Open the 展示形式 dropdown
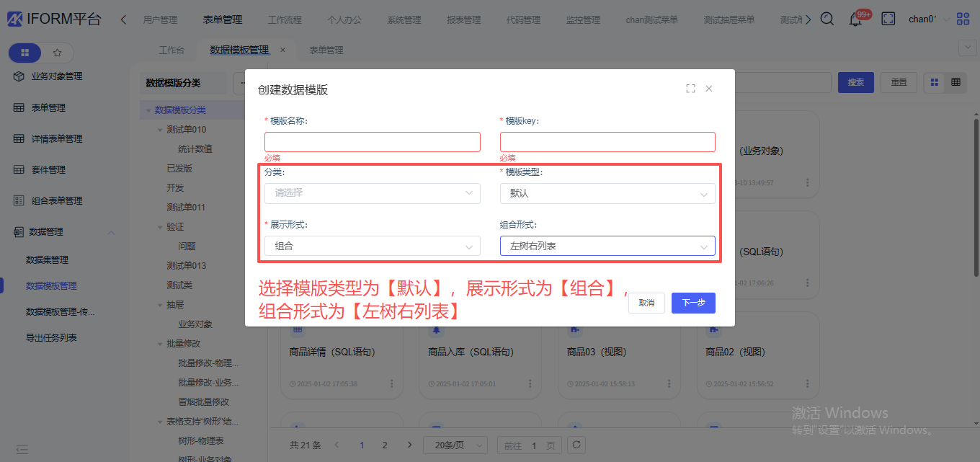 click(372, 246)
